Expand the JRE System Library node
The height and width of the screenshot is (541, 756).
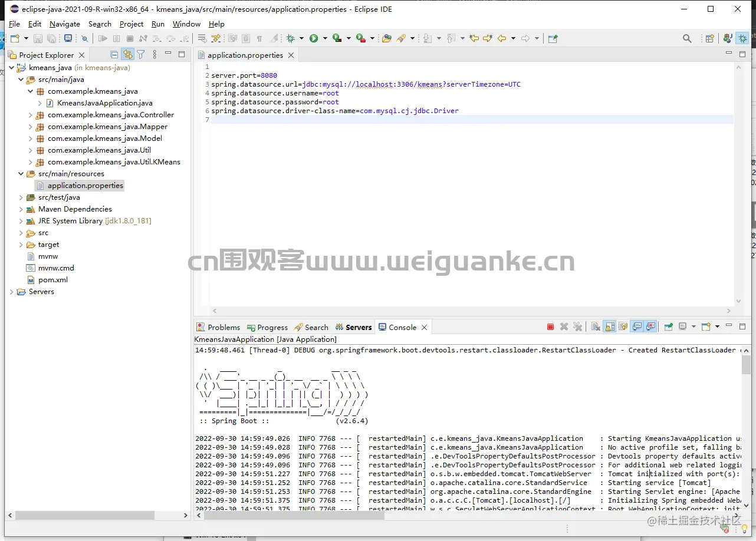[x=21, y=221]
